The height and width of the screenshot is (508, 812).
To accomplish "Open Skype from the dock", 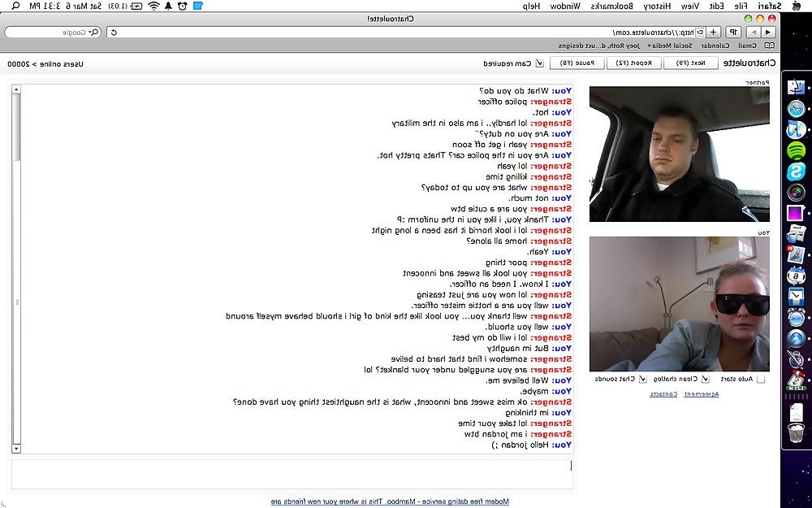I will pyautogui.click(x=797, y=172).
